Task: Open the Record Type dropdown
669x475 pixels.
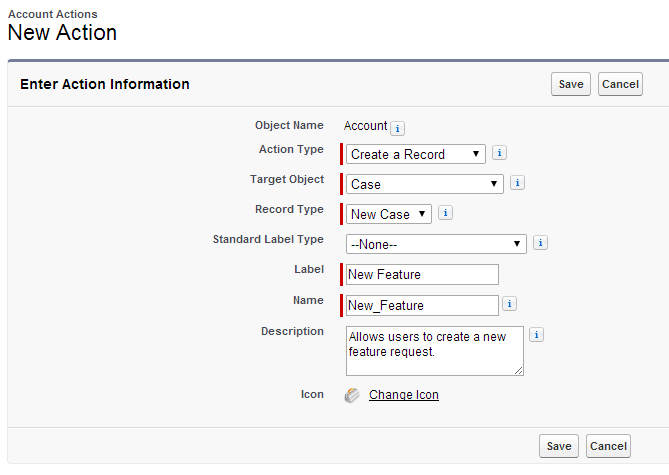Action: click(389, 214)
